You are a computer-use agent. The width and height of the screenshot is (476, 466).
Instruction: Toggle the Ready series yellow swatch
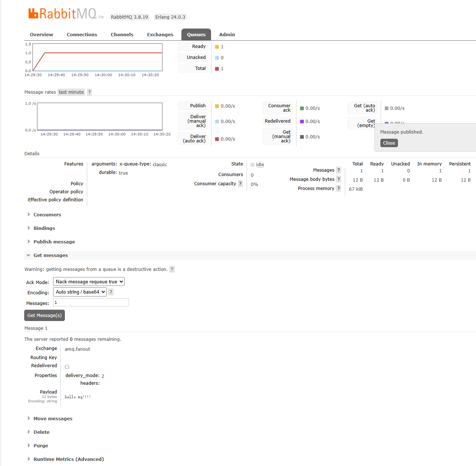pyautogui.click(x=217, y=47)
